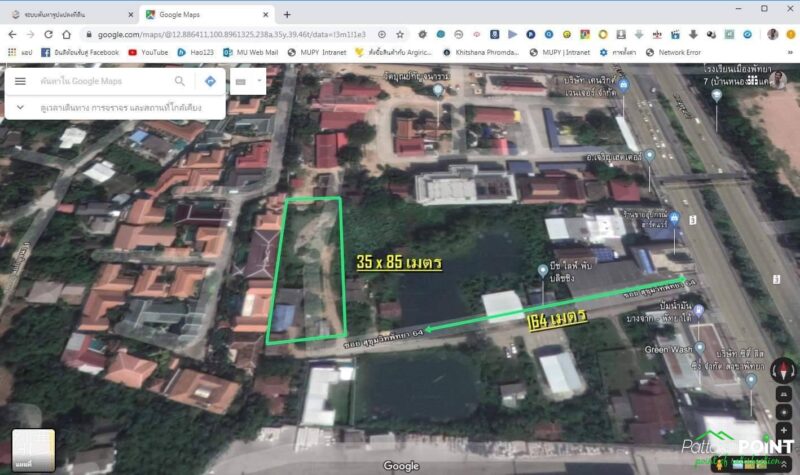Open the Google Maps hamburger menu
The width and height of the screenshot is (800, 475).
20,81
